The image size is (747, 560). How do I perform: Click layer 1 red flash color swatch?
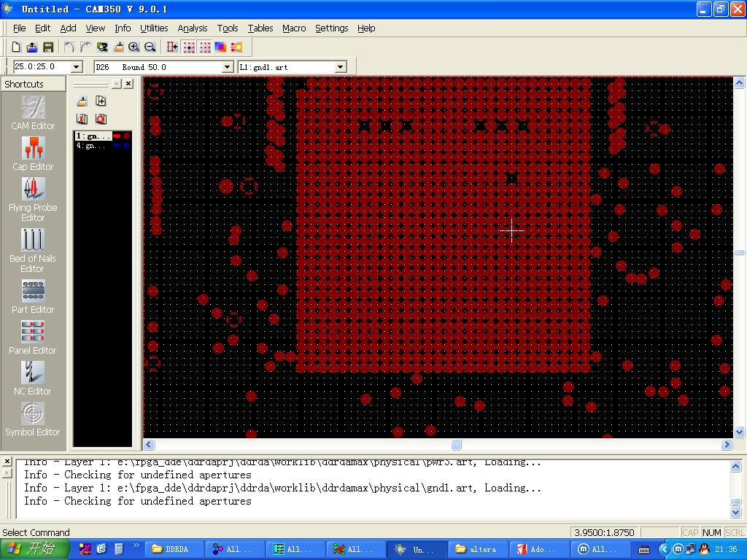[x=127, y=136]
